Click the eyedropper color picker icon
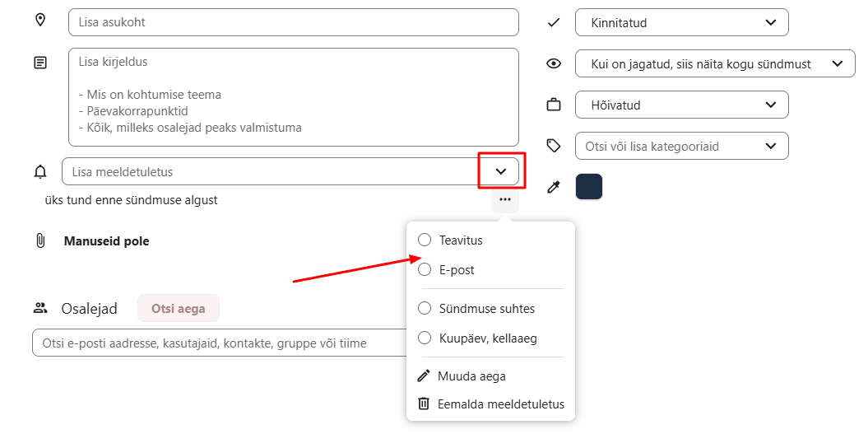 click(554, 187)
